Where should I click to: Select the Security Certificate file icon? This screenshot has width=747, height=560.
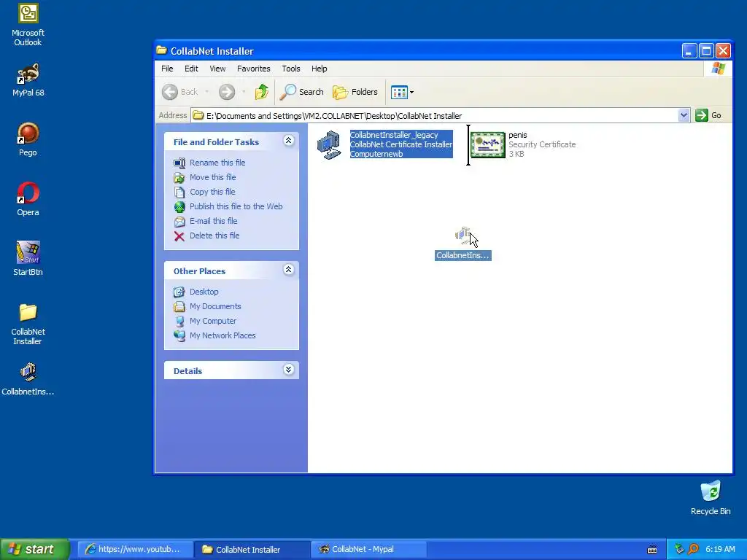[x=488, y=145]
